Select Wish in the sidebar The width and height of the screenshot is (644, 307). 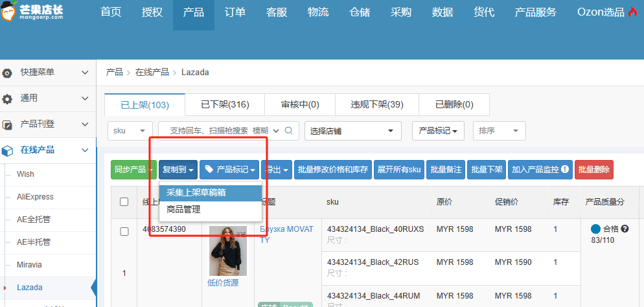[x=25, y=174]
